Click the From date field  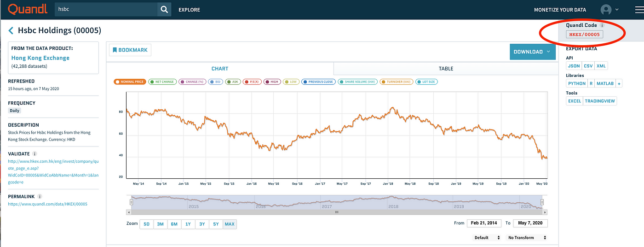484,223
